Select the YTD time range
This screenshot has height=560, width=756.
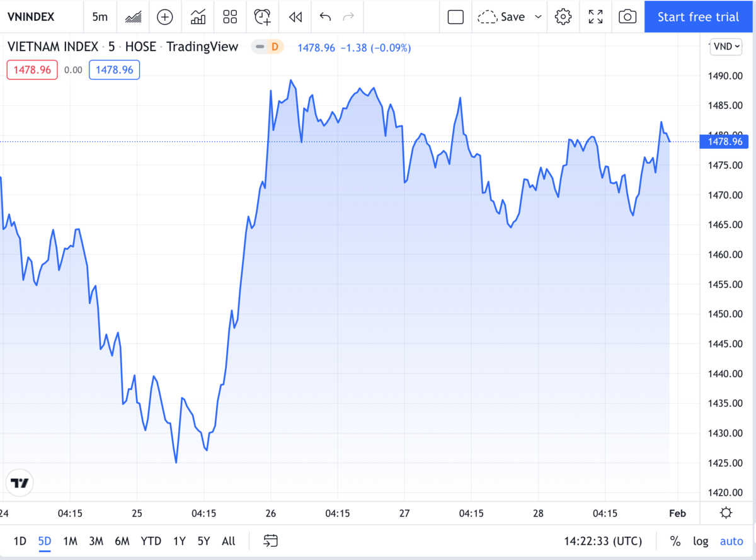pyautogui.click(x=151, y=540)
